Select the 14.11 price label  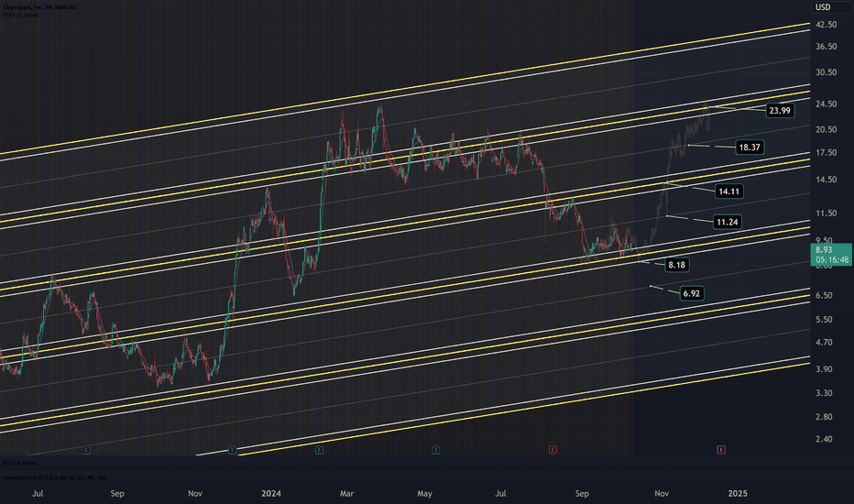click(x=729, y=192)
